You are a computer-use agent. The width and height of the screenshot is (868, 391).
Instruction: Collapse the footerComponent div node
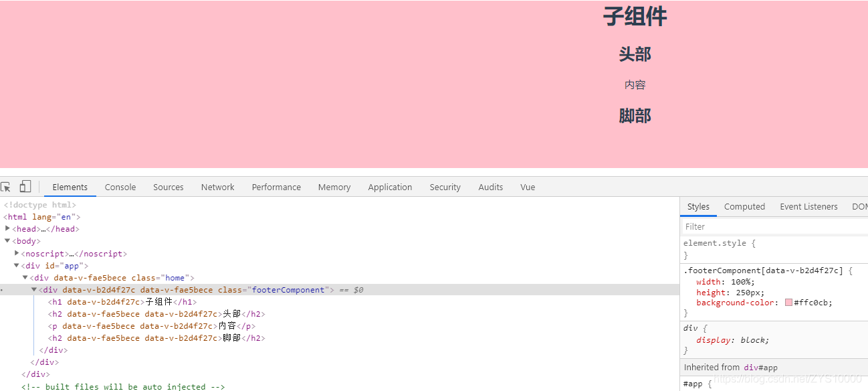click(34, 289)
